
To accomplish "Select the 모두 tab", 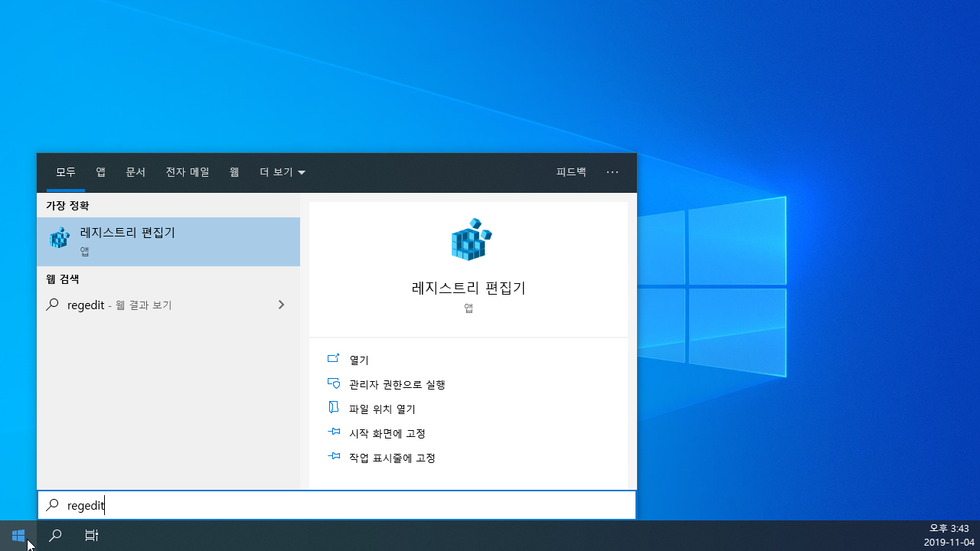I will [x=66, y=172].
